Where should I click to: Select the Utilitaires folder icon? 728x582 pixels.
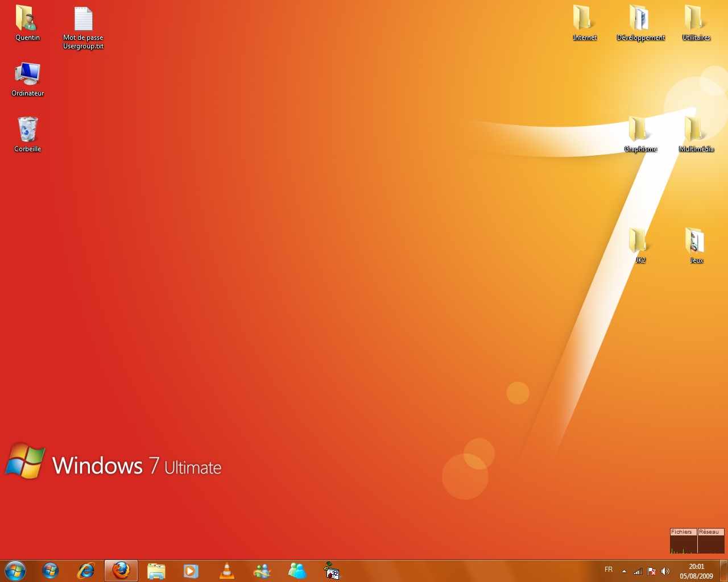point(696,23)
